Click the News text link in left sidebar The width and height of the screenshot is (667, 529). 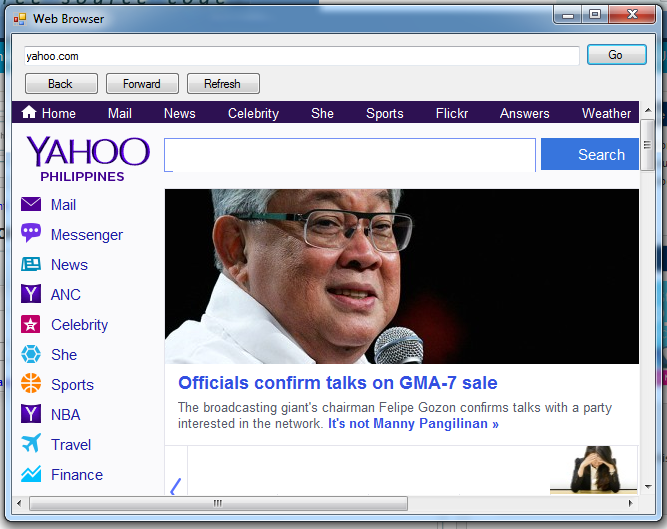point(69,264)
